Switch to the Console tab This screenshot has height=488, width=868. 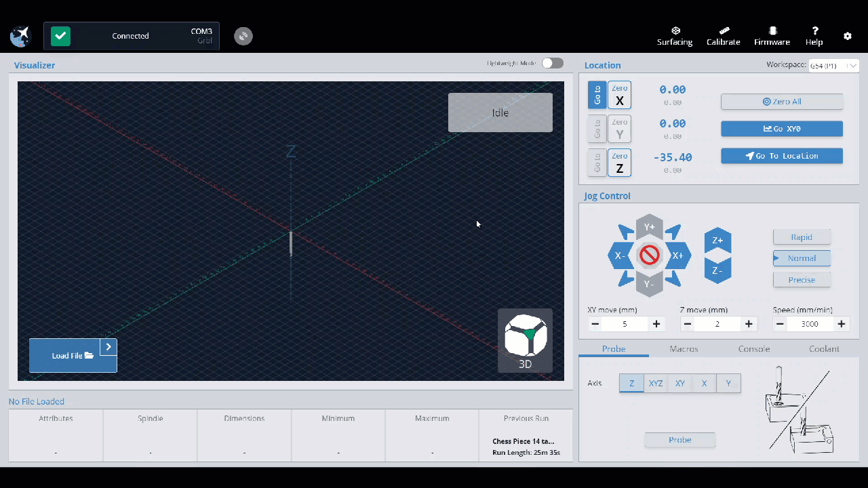(x=753, y=349)
